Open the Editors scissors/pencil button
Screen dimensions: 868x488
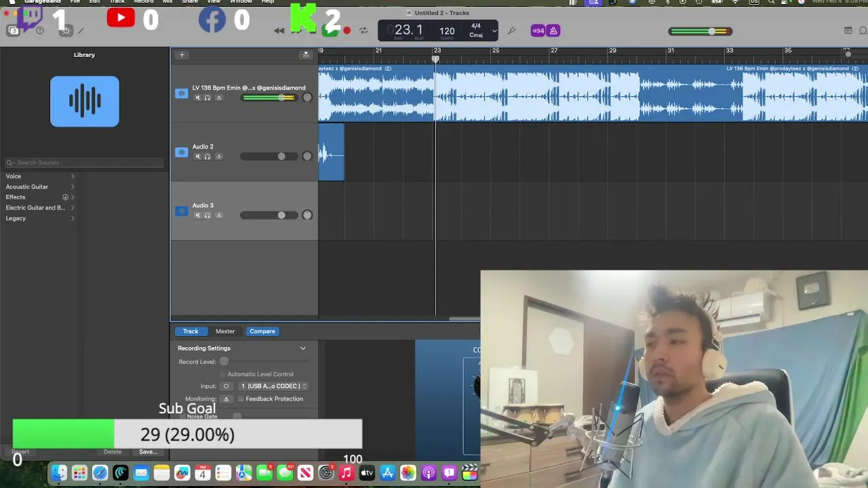tap(81, 30)
